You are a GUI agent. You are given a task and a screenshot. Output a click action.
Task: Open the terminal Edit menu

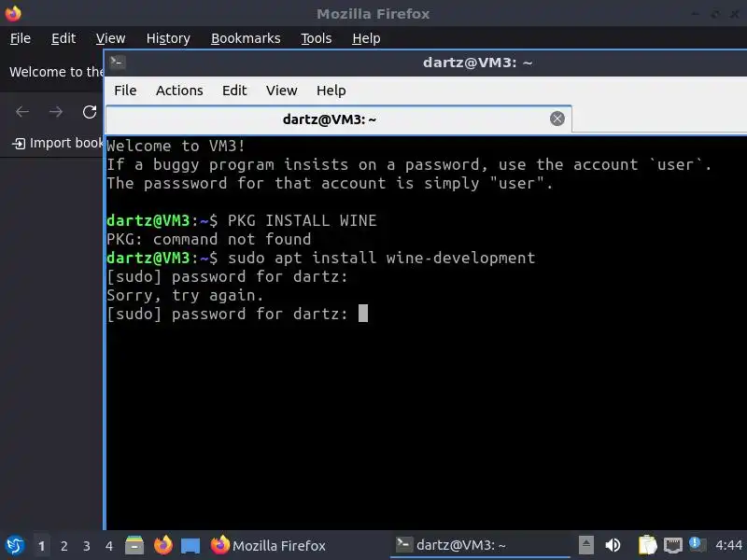(234, 91)
